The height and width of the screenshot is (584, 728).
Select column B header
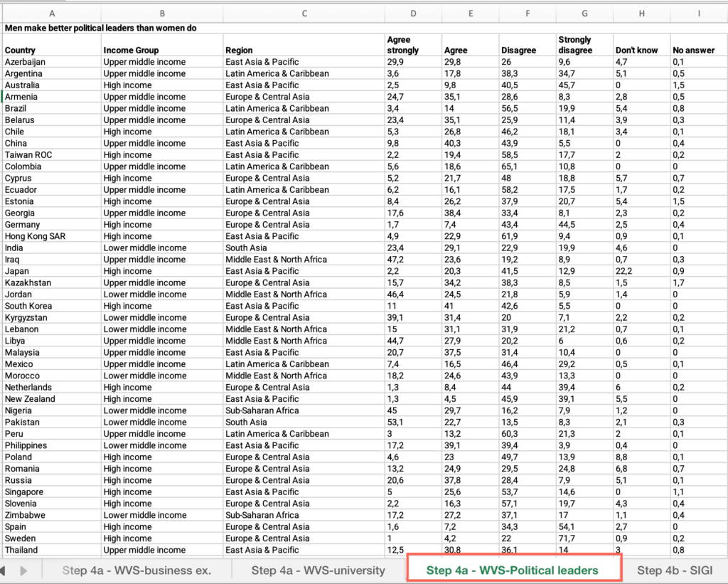click(x=162, y=14)
